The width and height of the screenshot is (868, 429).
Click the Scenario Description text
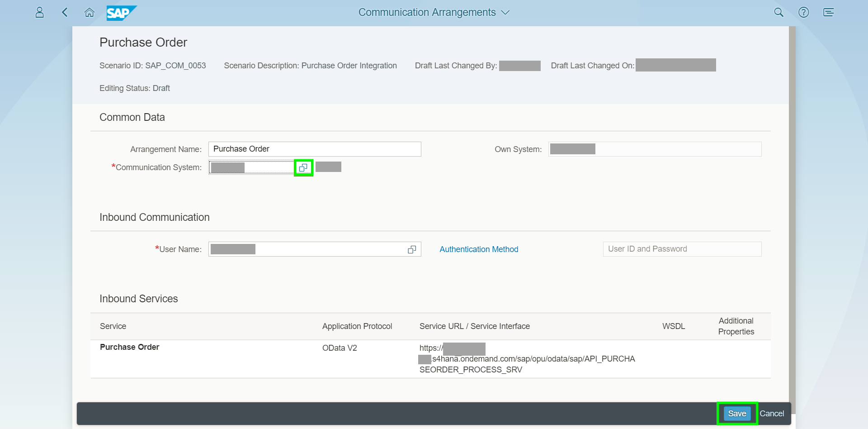click(310, 66)
